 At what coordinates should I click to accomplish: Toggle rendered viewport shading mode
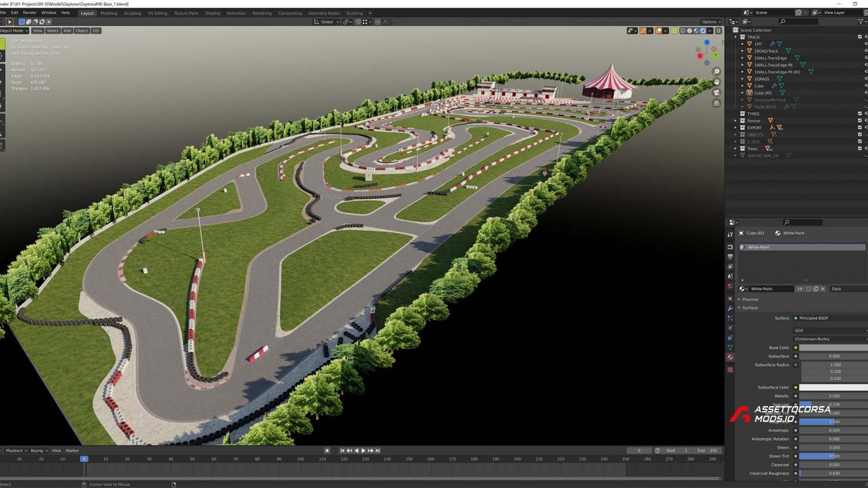point(703,30)
